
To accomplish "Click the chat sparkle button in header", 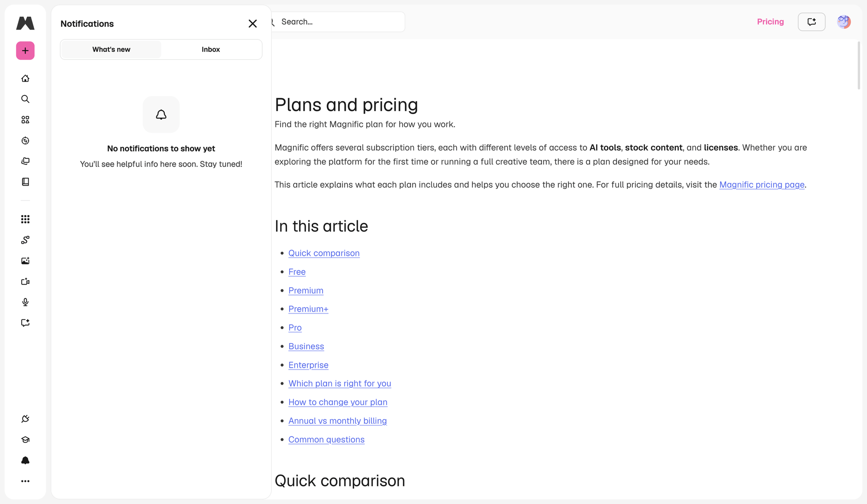I will pyautogui.click(x=811, y=22).
